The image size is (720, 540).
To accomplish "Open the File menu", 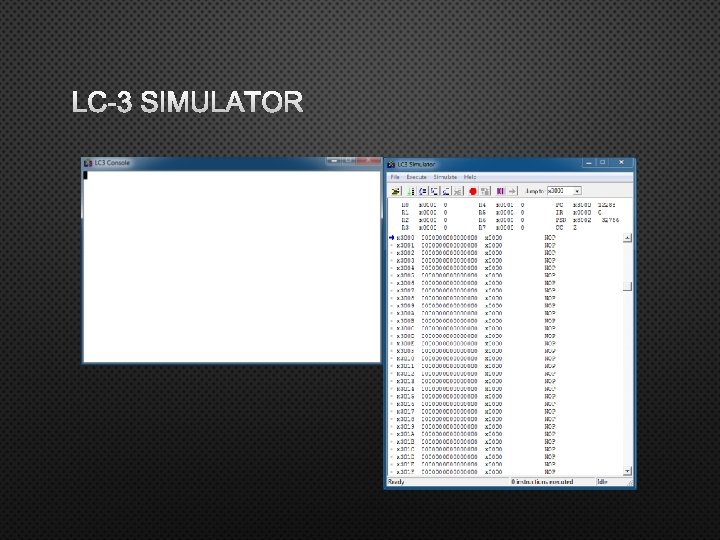I will click(394, 177).
